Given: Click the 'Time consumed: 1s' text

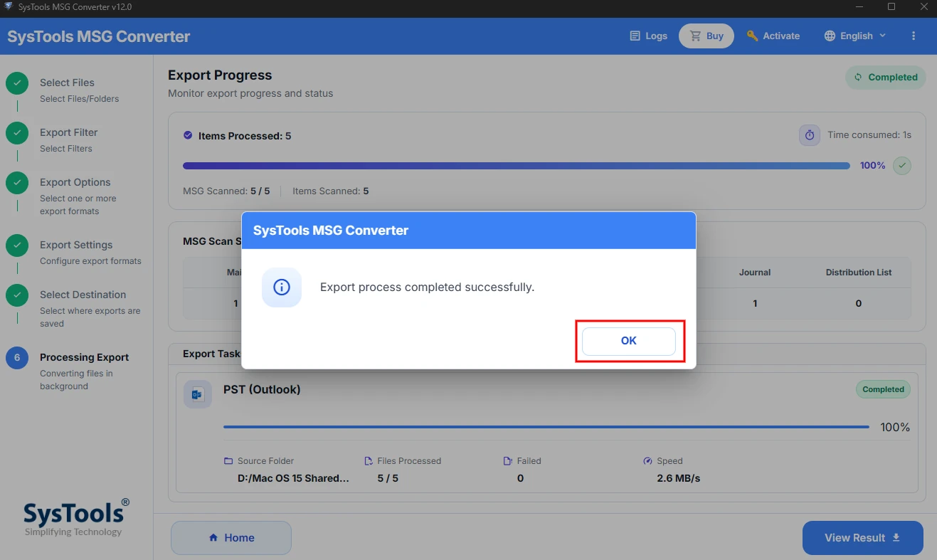Looking at the screenshot, I should (869, 135).
